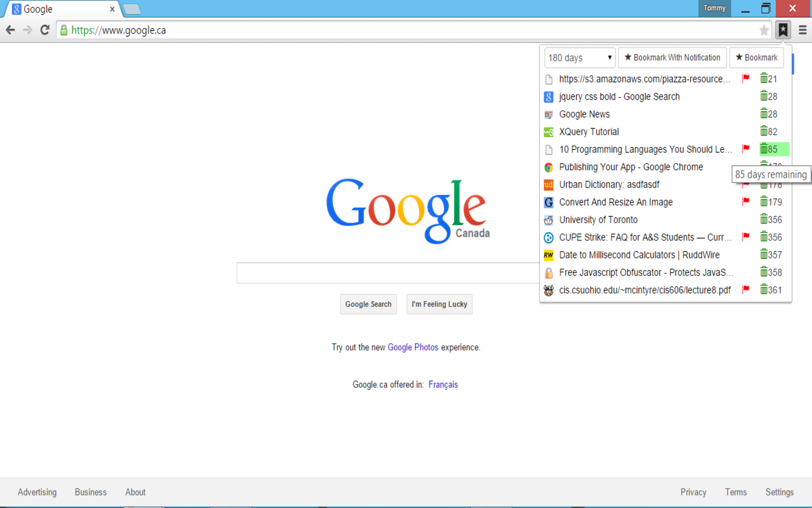Click the plain Bookmark button in the popup

[756, 58]
